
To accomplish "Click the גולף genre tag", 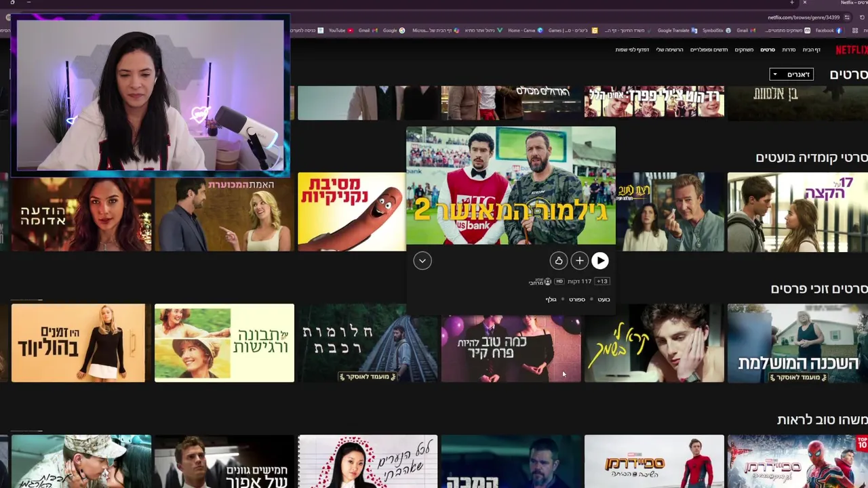I will [x=551, y=300].
